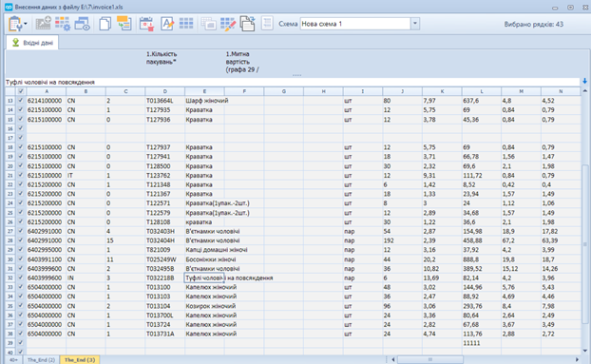Click the documents replace arrows icon
The height and width of the screenshot is (364, 591).
pos(248,24)
